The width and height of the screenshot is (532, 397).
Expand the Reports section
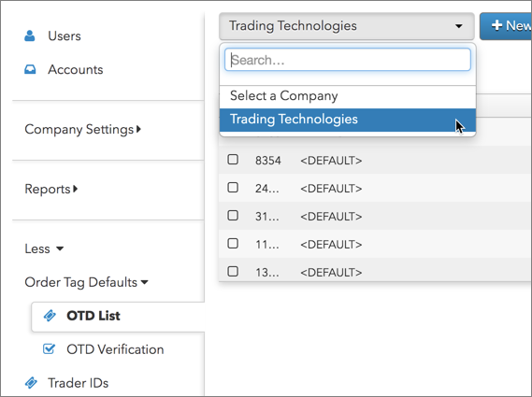point(51,189)
